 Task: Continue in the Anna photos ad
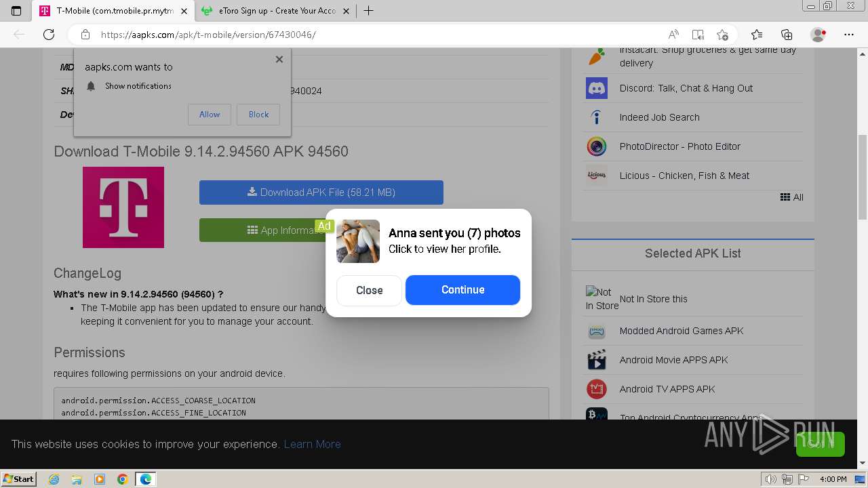(x=463, y=290)
